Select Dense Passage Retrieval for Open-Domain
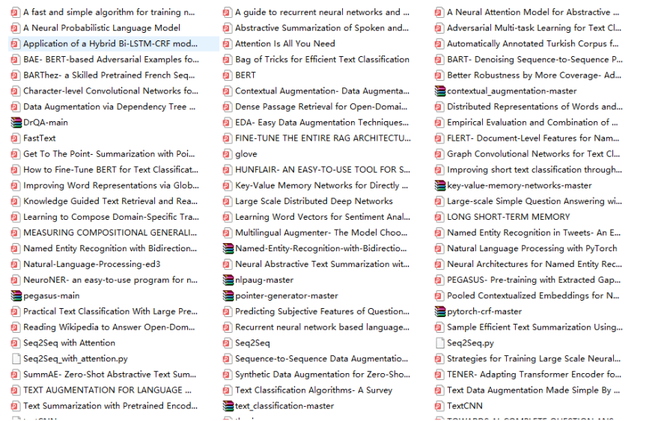 pyautogui.click(x=321, y=107)
